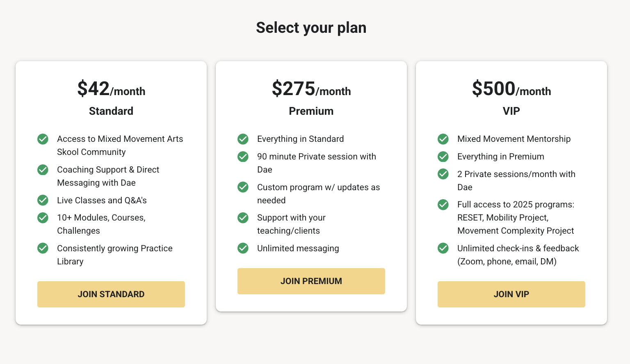This screenshot has width=630, height=364.
Task: Click checkmark beside 2 Private sessions/month
Action: (443, 174)
